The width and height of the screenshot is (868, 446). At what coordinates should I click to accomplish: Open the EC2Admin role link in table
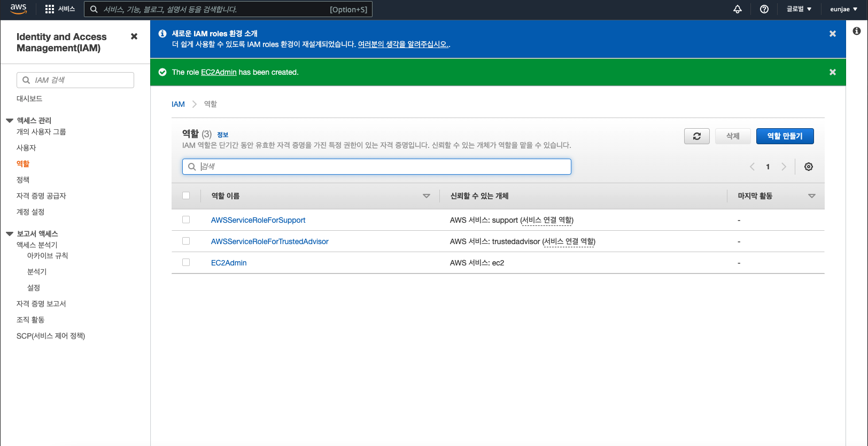pyautogui.click(x=229, y=263)
